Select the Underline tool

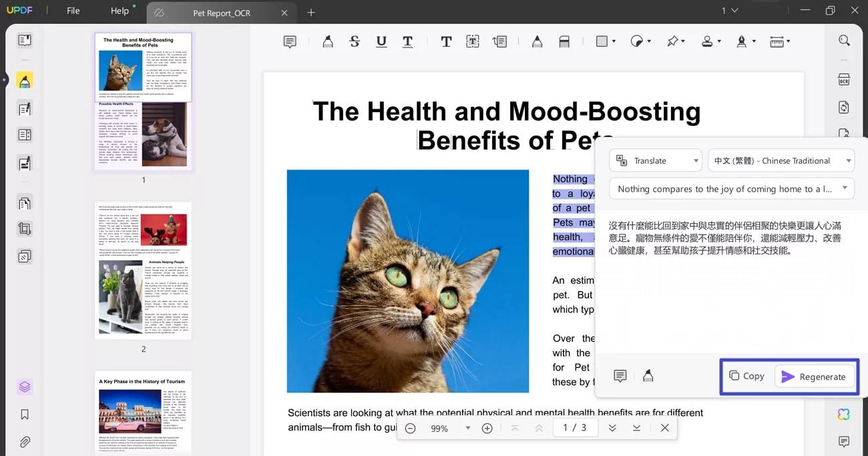381,41
